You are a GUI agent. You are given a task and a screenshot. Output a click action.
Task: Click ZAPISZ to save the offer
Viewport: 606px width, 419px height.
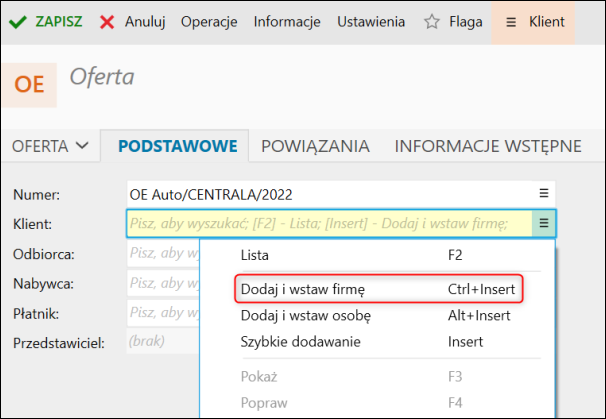[59, 22]
